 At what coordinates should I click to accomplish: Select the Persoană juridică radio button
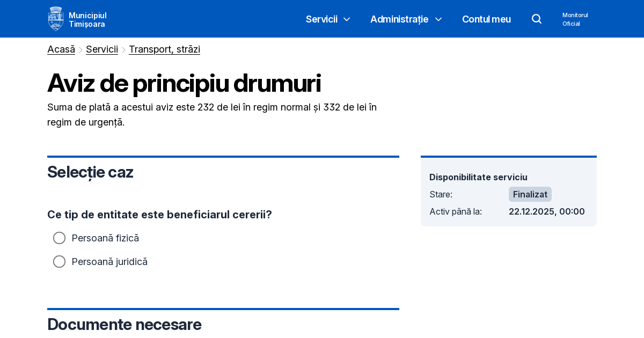[59, 261]
